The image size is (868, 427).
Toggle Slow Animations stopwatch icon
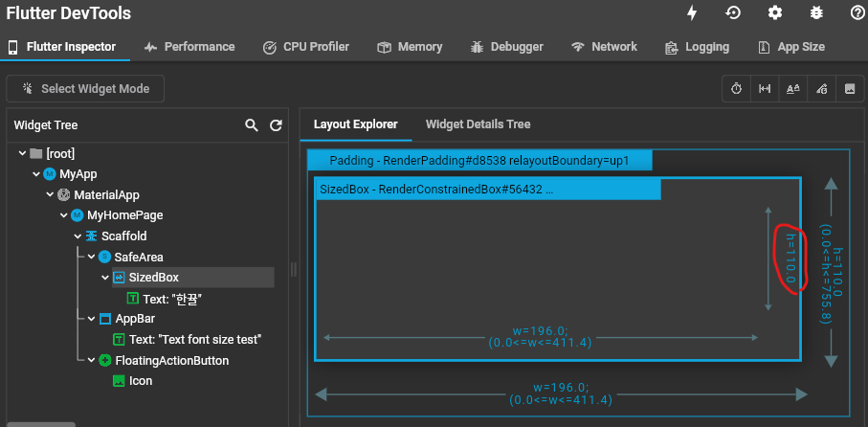[x=736, y=89]
